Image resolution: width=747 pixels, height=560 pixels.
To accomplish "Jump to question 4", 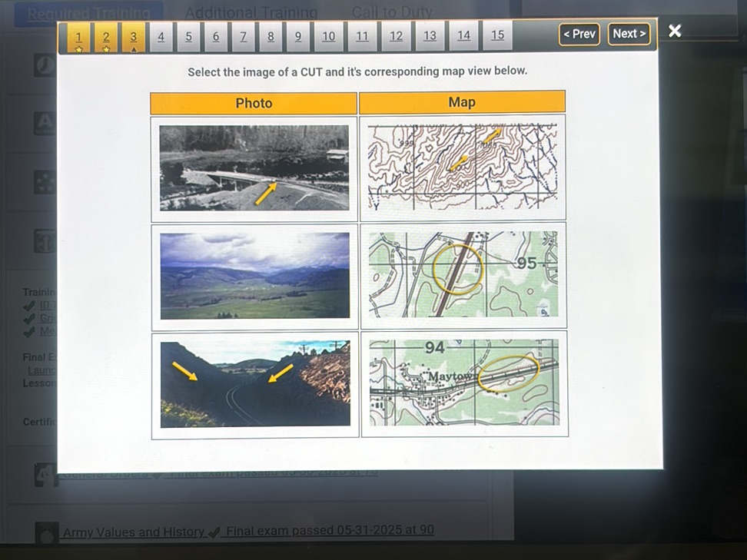I will pos(161,37).
